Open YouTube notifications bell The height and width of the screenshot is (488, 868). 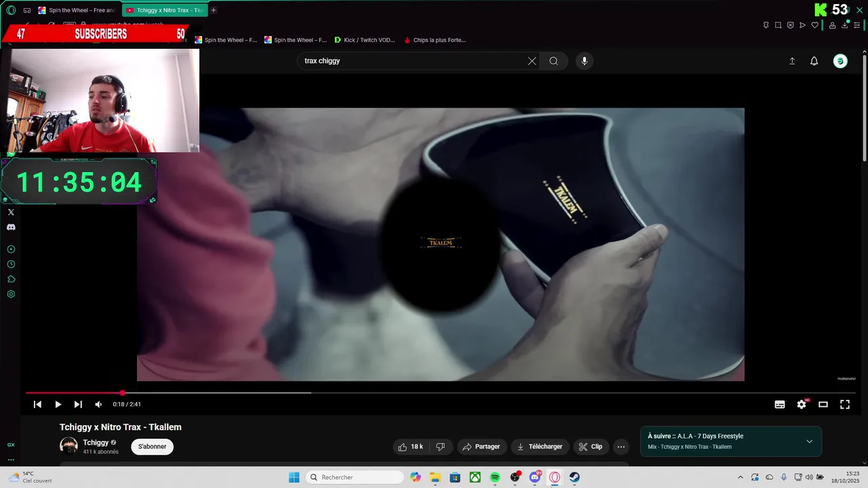(x=814, y=61)
